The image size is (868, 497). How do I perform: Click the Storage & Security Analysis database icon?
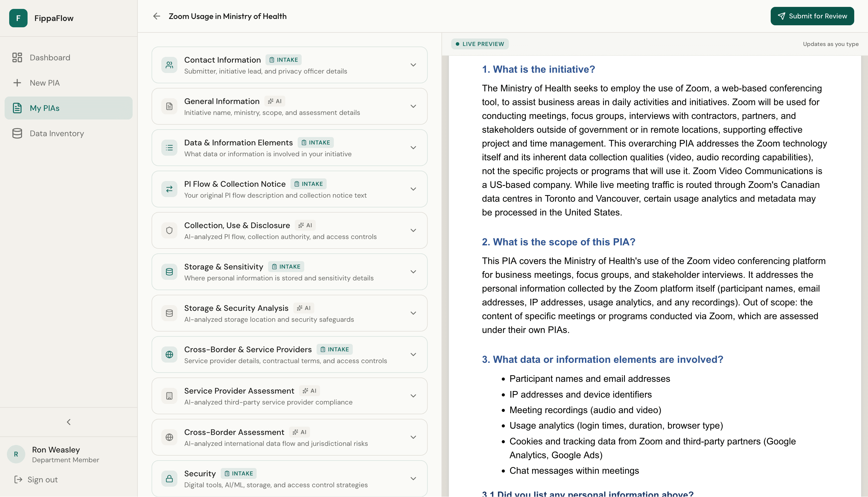tap(169, 313)
